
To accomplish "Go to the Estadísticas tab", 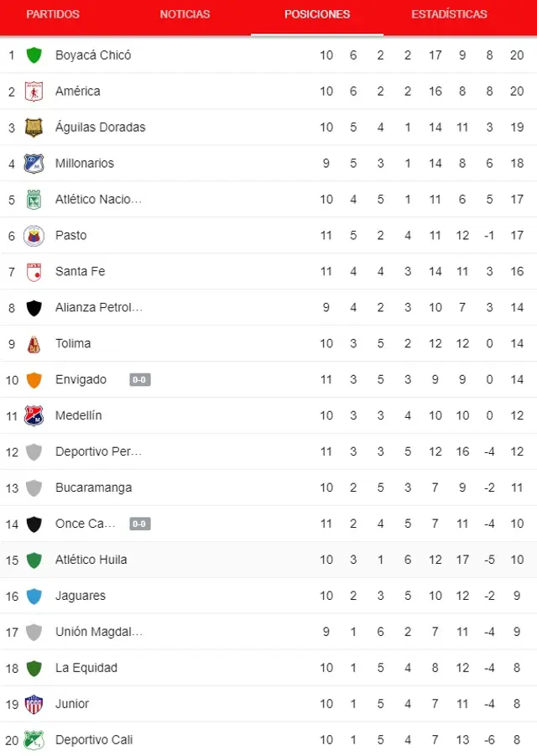I will click(x=449, y=14).
